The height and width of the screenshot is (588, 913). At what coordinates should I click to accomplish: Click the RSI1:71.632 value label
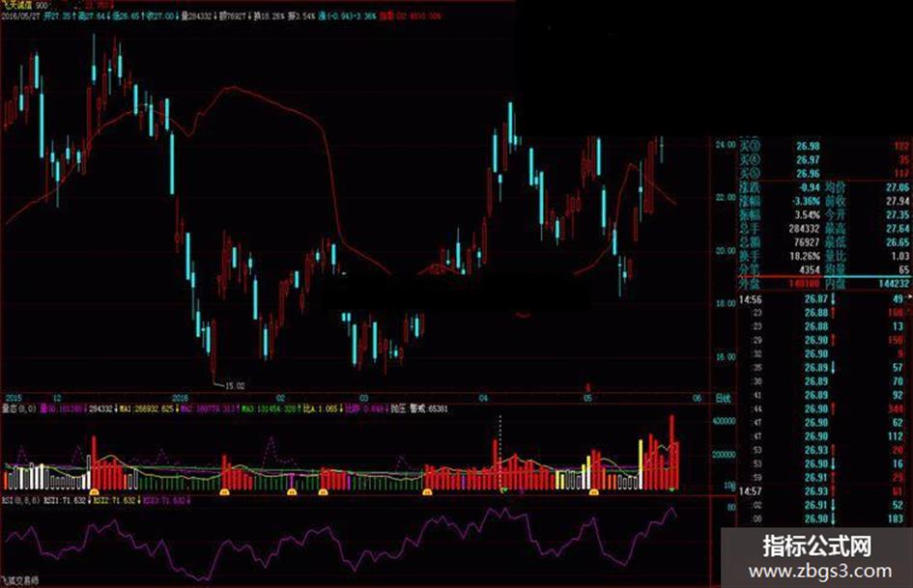click(x=65, y=500)
